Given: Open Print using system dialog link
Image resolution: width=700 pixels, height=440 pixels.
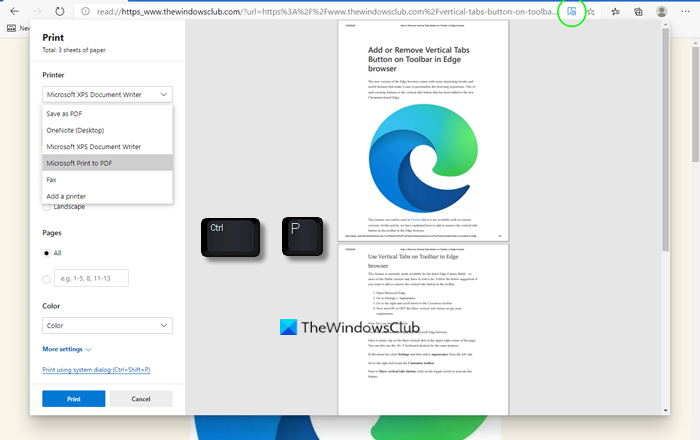Looking at the screenshot, I should [x=96, y=369].
